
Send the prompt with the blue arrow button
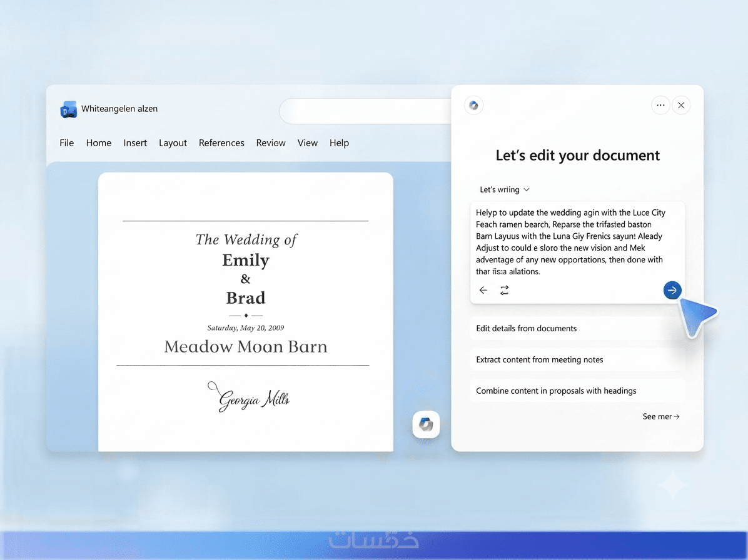672,290
